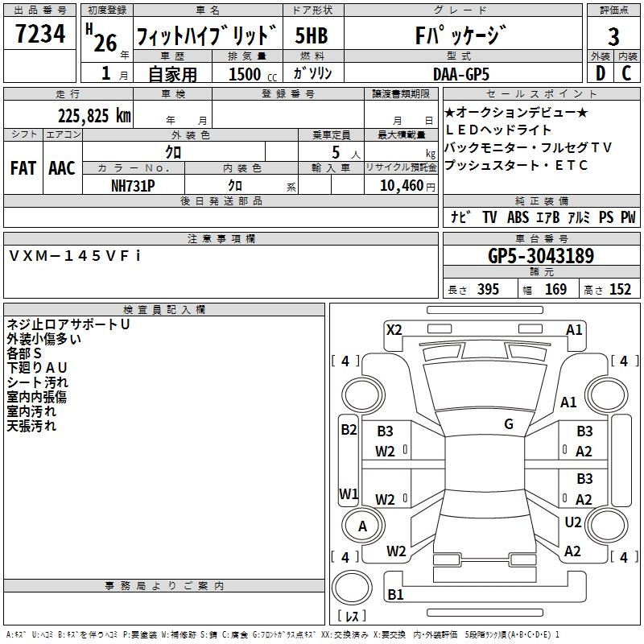The width and height of the screenshot is (644, 644).
Task: Click the mileage value 225,825 km
Action: coord(94,115)
